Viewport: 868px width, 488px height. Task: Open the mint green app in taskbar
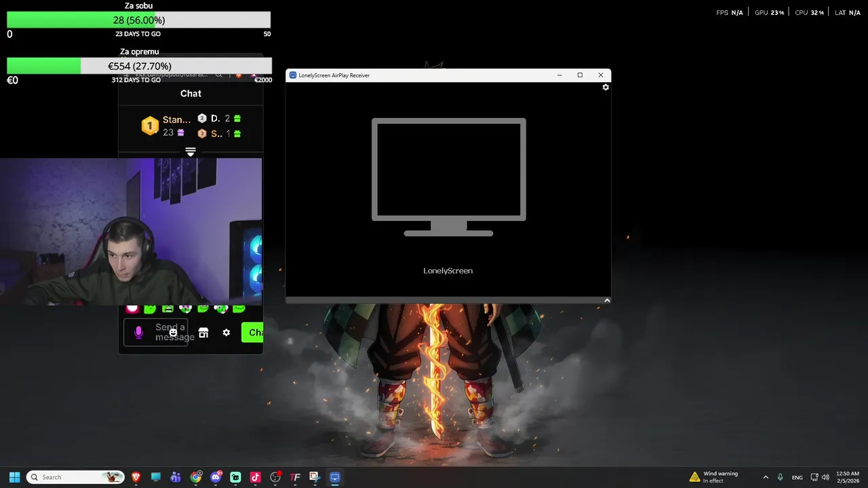click(235, 477)
